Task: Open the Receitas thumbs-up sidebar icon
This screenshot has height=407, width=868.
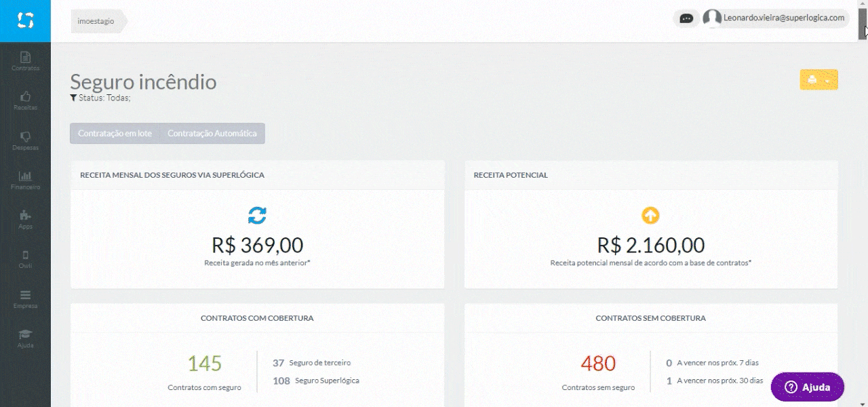Action: 25,100
